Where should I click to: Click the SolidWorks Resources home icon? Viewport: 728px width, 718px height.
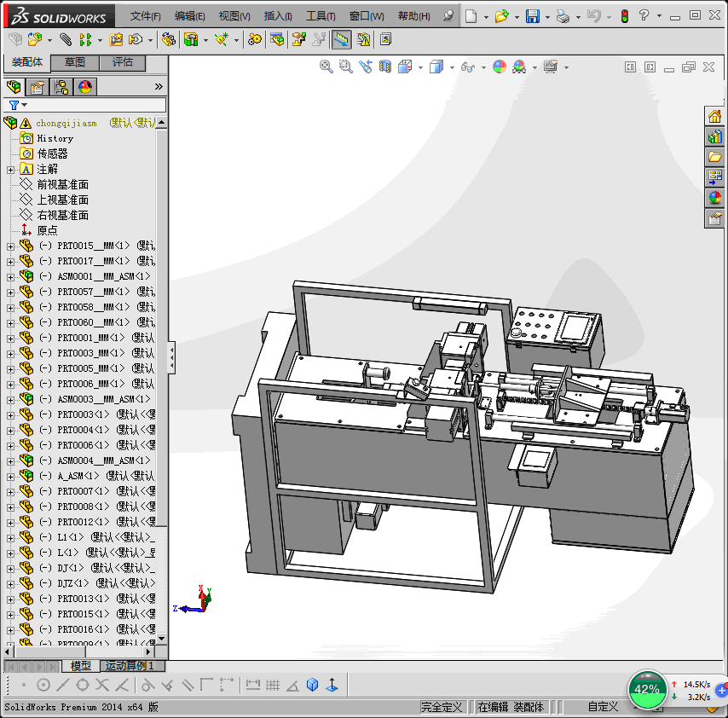[714, 117]
